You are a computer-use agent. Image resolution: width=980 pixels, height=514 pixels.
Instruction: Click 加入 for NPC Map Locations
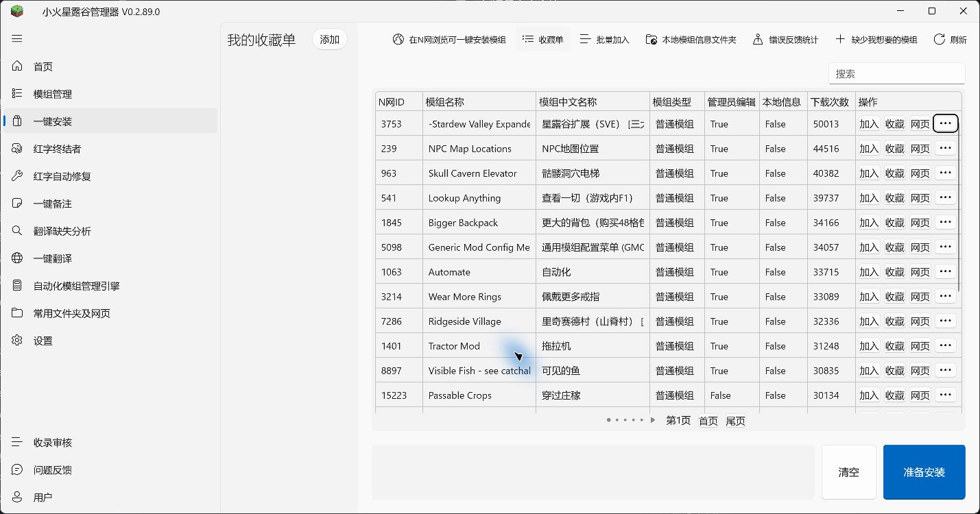point(869,148)
